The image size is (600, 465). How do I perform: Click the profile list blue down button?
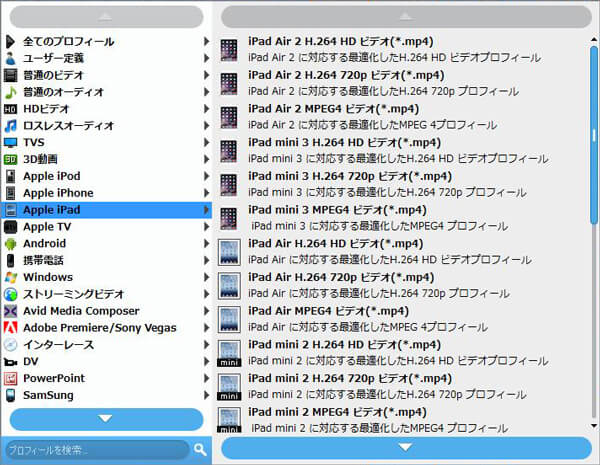[406, 448]
